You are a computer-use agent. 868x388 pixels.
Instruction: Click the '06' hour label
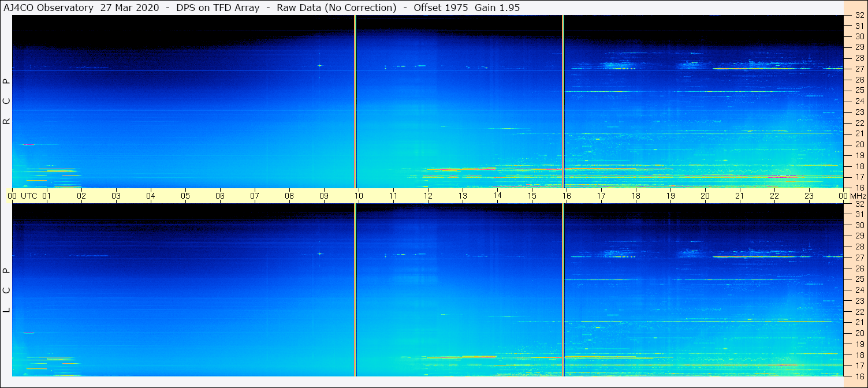220,196
